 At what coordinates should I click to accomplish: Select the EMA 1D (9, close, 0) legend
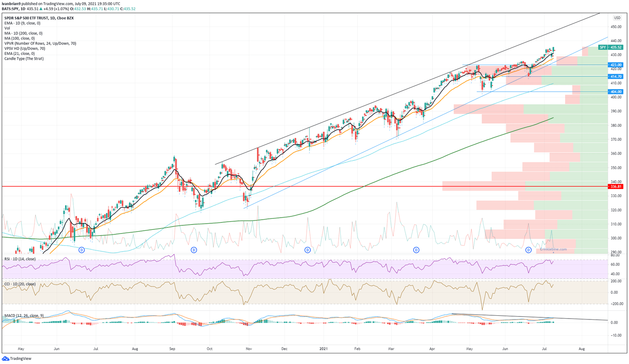click(x=22, y=23)
